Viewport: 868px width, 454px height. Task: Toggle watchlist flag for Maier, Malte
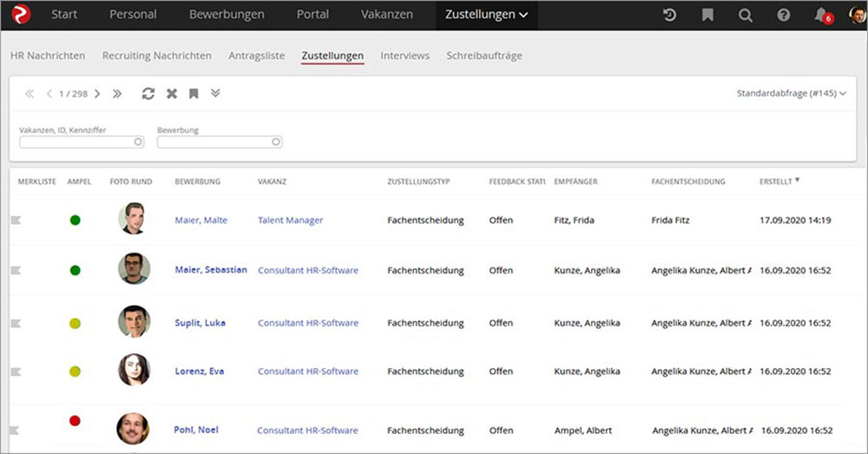coord(15,220)
